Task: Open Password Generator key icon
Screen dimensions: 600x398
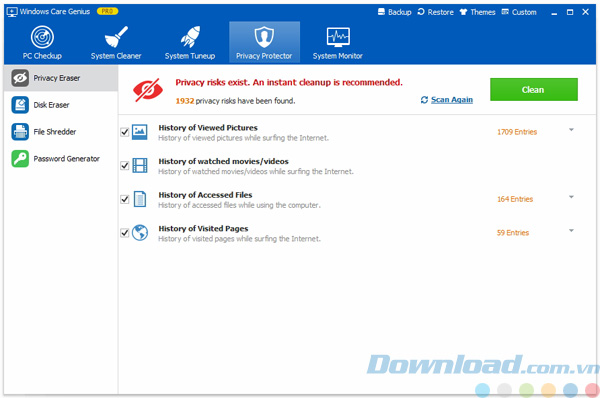Action: [x=20, y=158]
